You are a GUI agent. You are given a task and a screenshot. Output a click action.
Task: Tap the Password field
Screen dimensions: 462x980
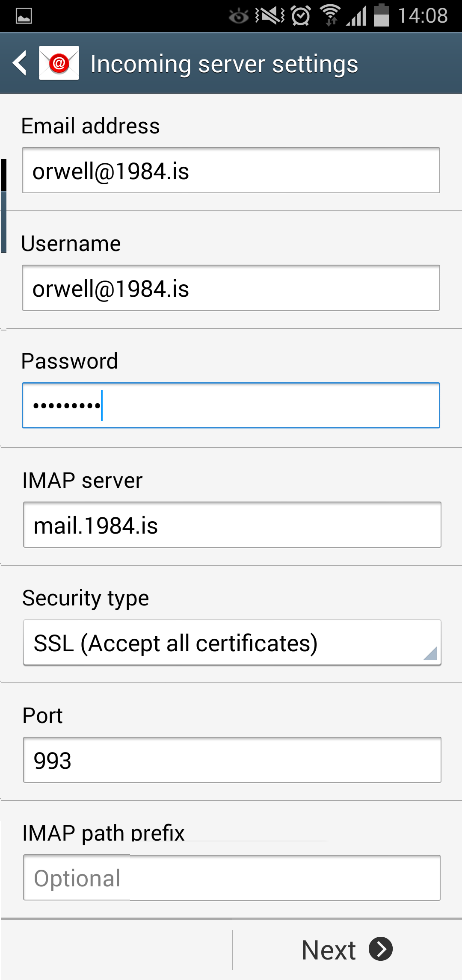[231, 405]
